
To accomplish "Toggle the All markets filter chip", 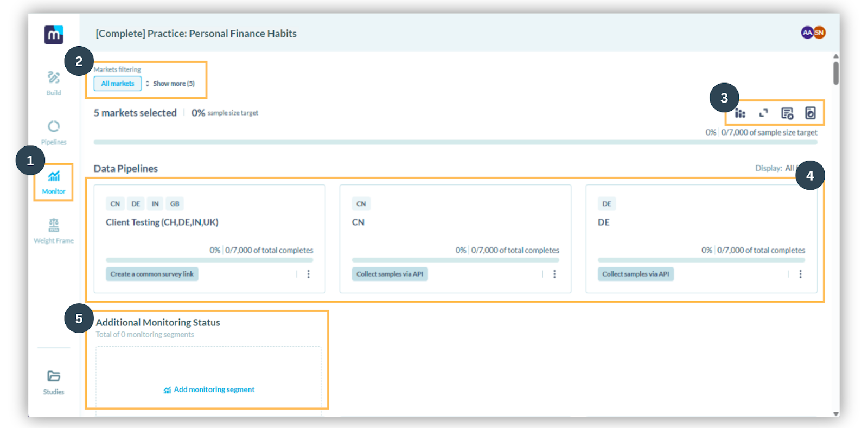I will [117, 84].
